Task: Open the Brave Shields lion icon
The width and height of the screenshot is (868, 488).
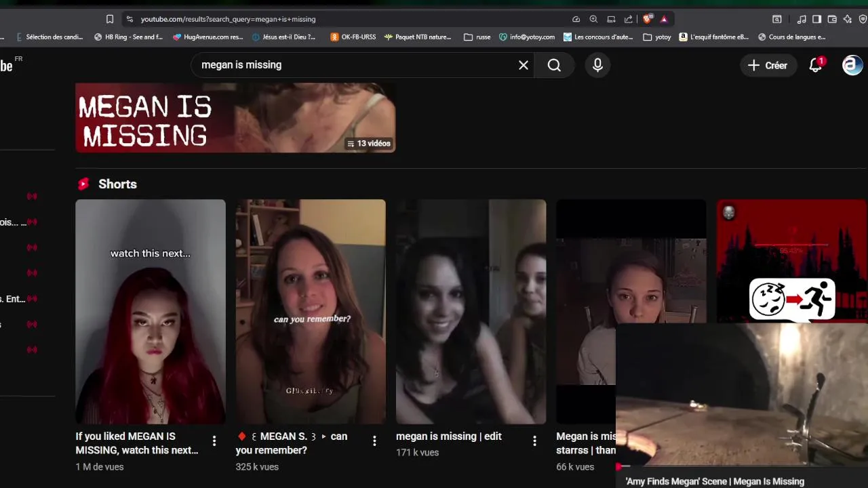Action: point(647,19)
